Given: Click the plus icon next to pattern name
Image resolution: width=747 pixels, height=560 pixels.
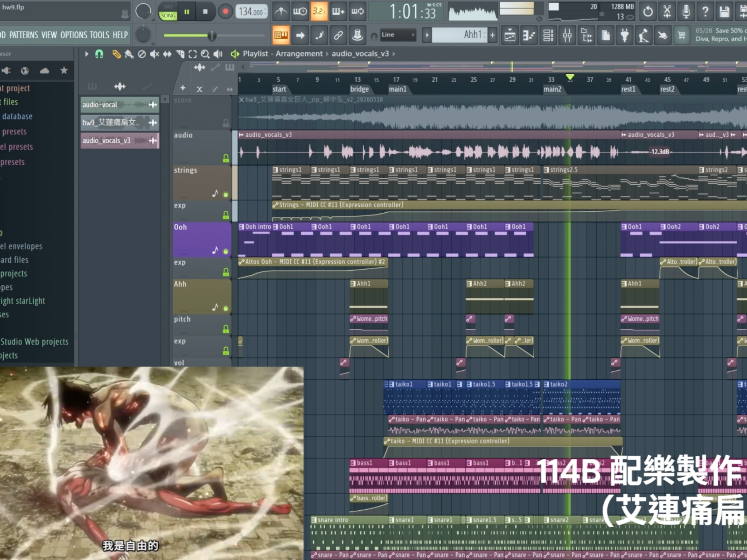Looking at the screenshot, I should point(492,35).
